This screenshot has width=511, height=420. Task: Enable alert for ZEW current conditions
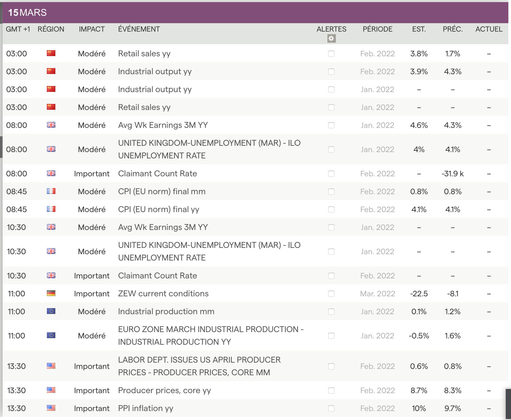331,294
